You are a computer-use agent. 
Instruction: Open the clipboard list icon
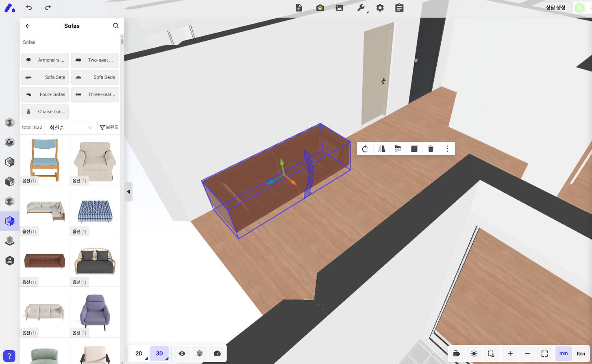399,8
